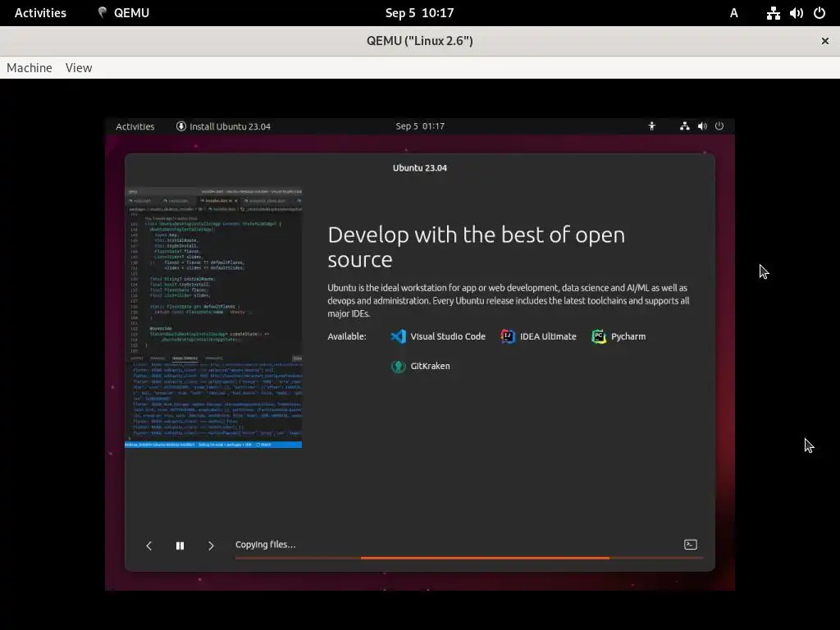Image resolution: width=840 pixels, height=630 pixels.
Task: Open the View menu in QEMU
Action: point(79,68)
